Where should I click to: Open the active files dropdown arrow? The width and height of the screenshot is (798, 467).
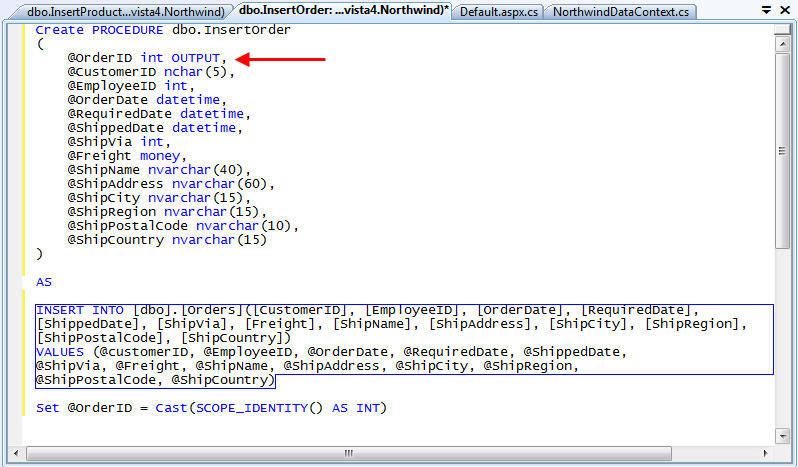click(x=766, y=10)
